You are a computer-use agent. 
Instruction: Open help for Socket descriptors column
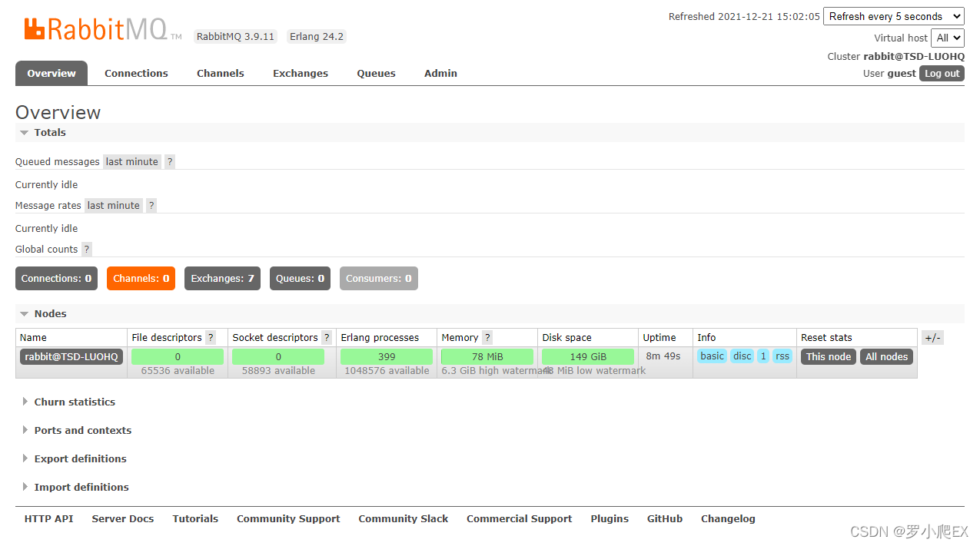[x=327, y=337]
